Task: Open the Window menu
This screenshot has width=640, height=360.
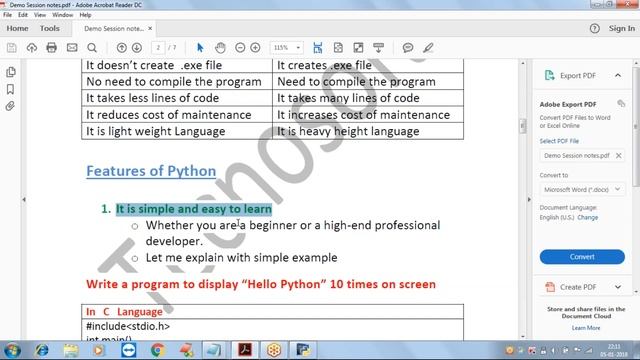Action: pos(62,15)
